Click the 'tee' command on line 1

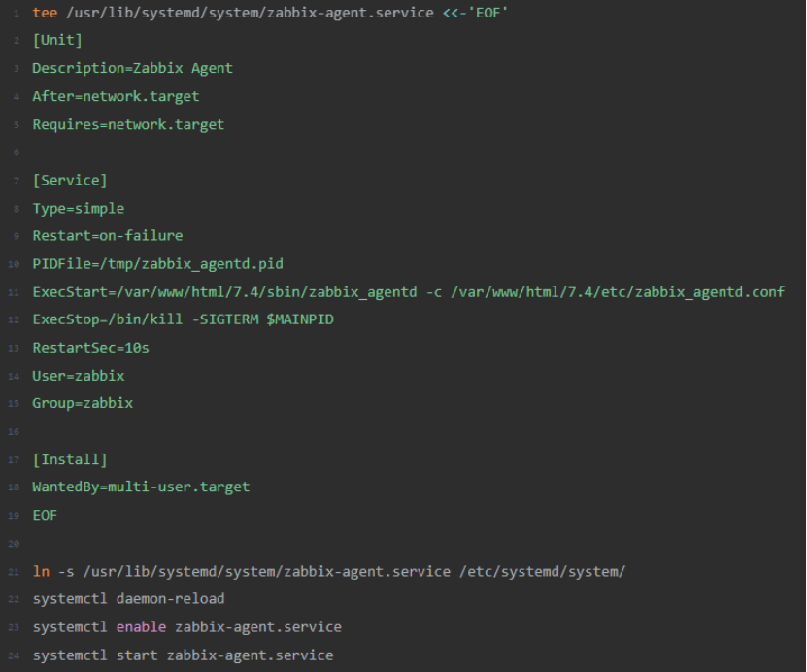click(x=44, y=13)
